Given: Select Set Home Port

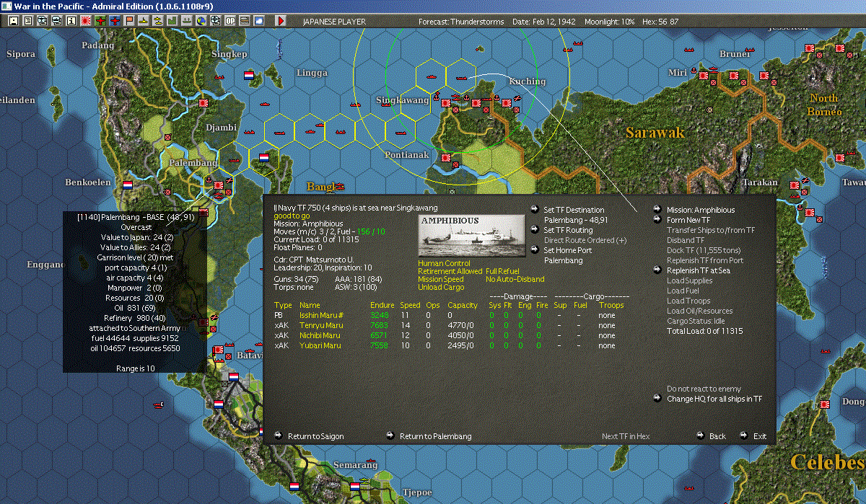Looking at the screenshot, I should pos(567,250).
